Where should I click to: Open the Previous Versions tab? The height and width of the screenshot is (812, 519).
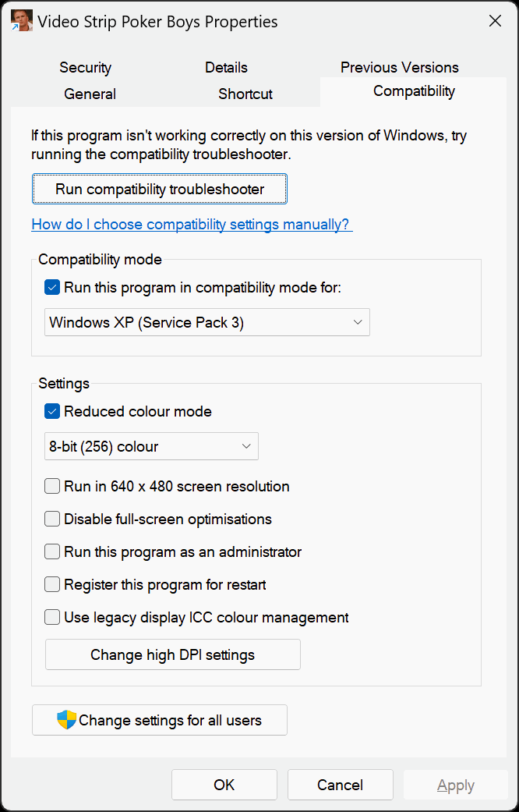pos(400,67)
